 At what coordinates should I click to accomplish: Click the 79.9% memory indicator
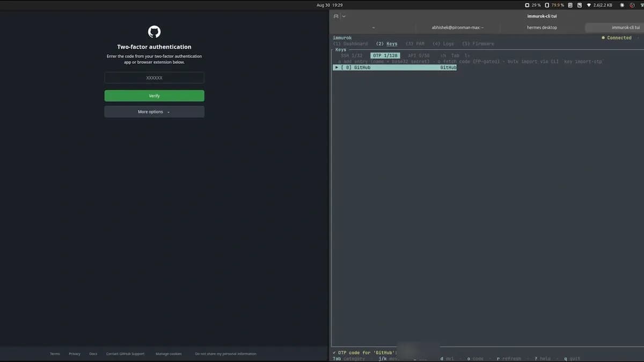pyautogui.click(x=554, y=5)
